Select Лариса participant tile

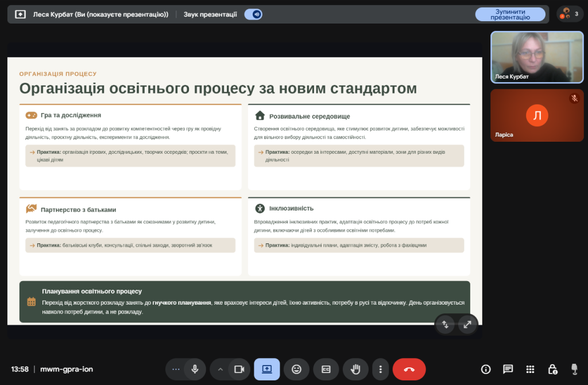click(537, 115)
